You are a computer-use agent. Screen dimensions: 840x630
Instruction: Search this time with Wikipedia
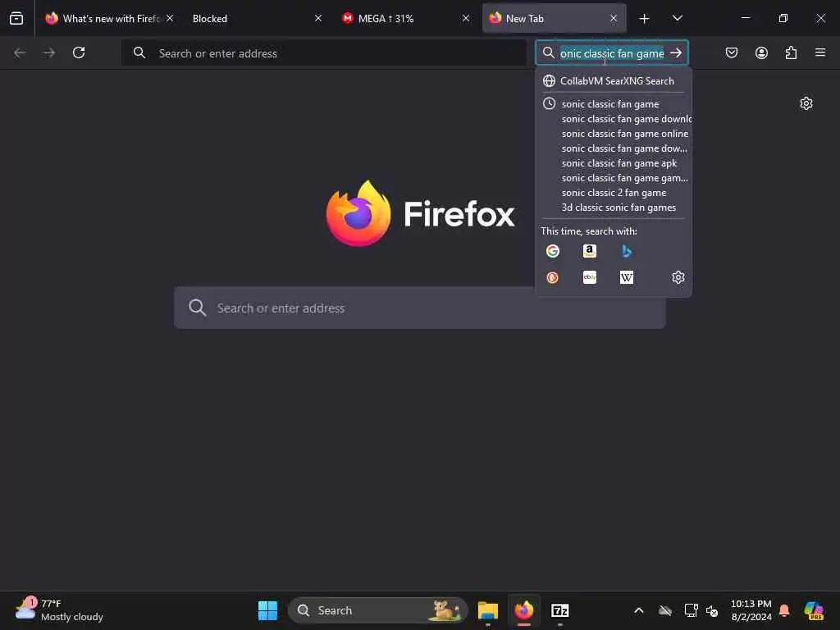coord(627,277)
